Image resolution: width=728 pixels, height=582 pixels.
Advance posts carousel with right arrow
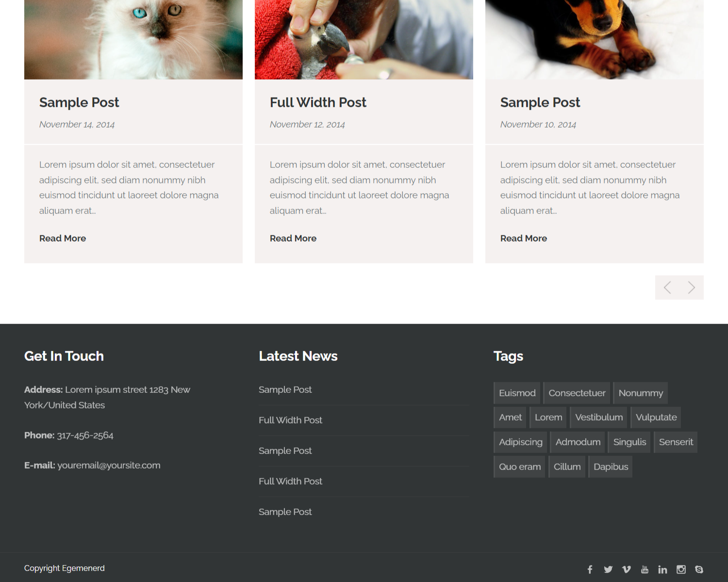pyautogui.click(x=692, y=288)
